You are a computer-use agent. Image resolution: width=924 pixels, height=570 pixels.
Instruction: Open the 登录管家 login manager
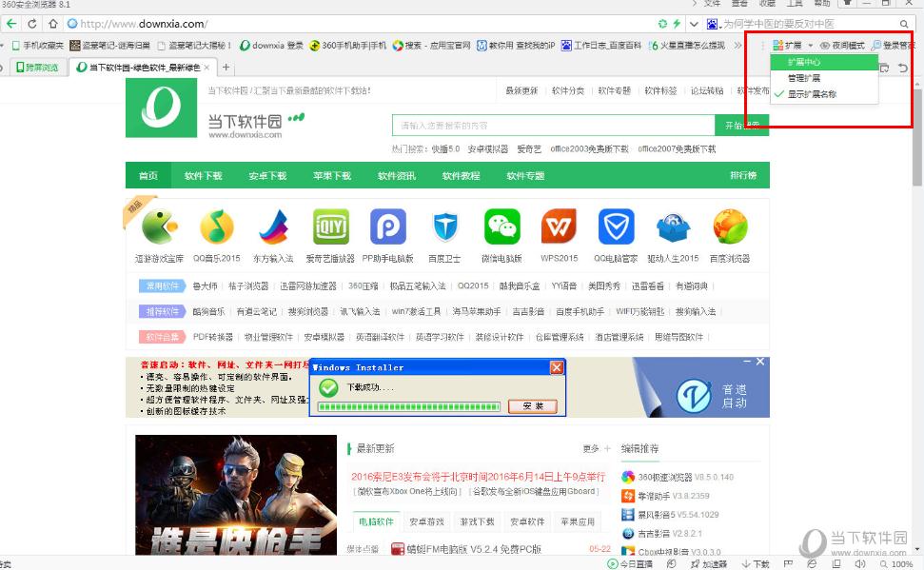coord(899,45)
